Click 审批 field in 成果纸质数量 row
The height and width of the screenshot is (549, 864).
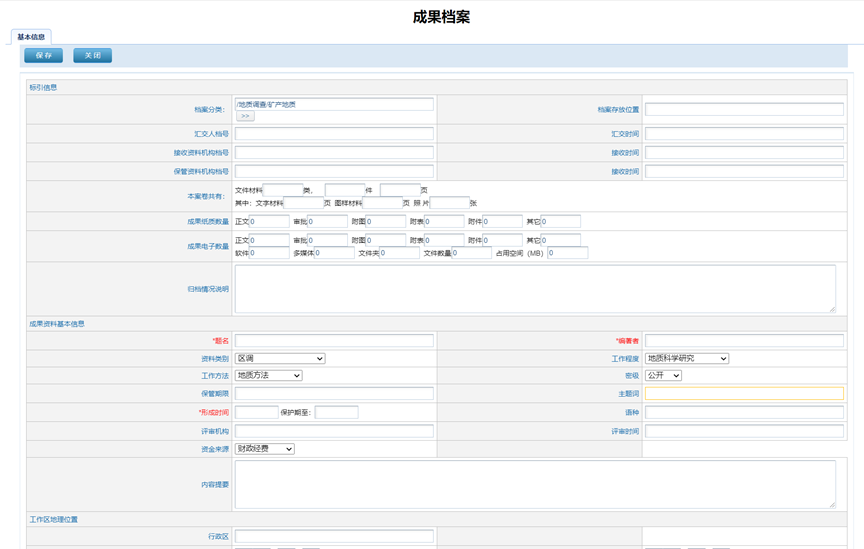pos(327,222)
